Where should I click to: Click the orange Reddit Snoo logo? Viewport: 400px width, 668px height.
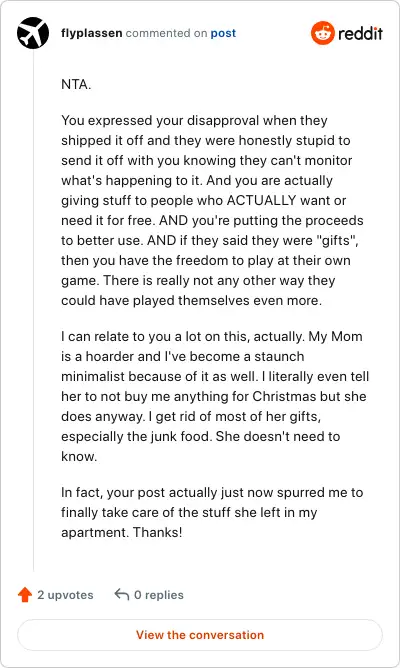[x=322, y=33]
